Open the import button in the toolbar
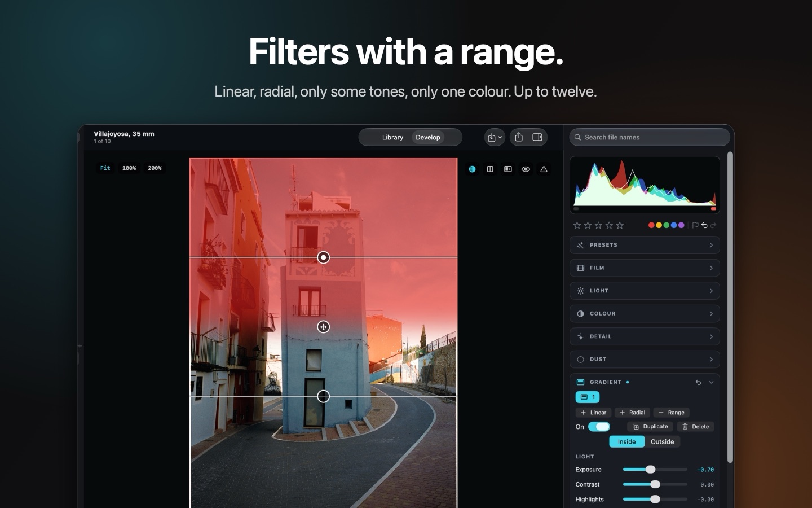 495,137
